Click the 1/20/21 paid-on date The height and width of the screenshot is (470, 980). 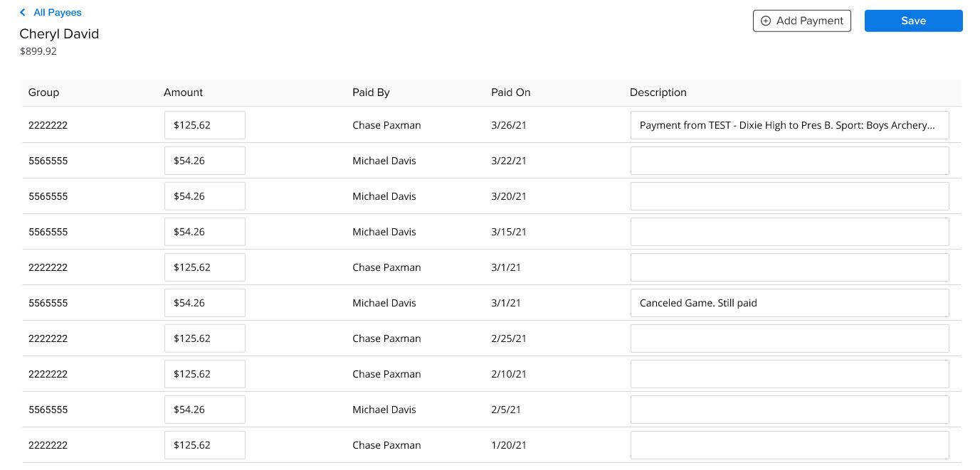(509, 445)
